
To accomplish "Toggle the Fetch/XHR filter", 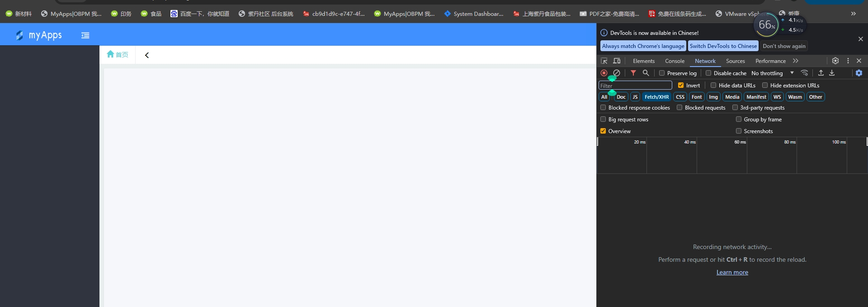I will pyautogui.click(x=656, y=97).
